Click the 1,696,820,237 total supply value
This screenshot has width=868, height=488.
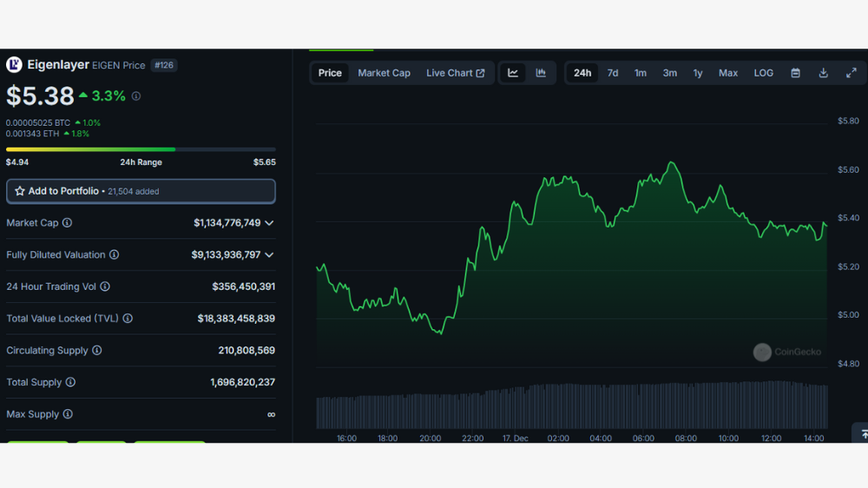[x=242, y=382]
